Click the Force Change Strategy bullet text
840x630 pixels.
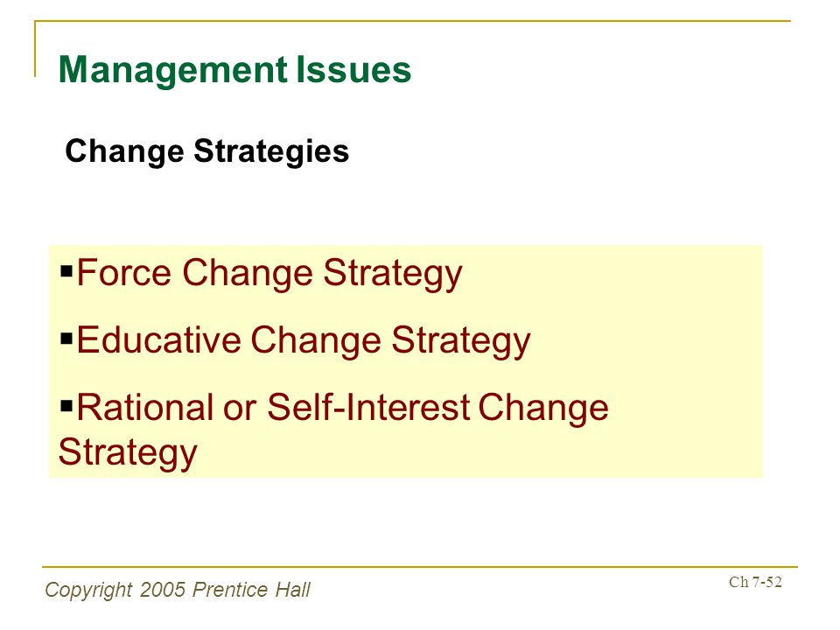click(x=269, y=274)
